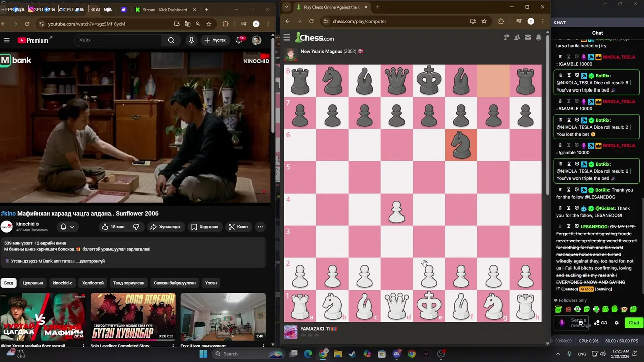The width and height of the screenshot is (644, 362).
Task: Click the #kino hashtag link
Action: pos(8,213)
